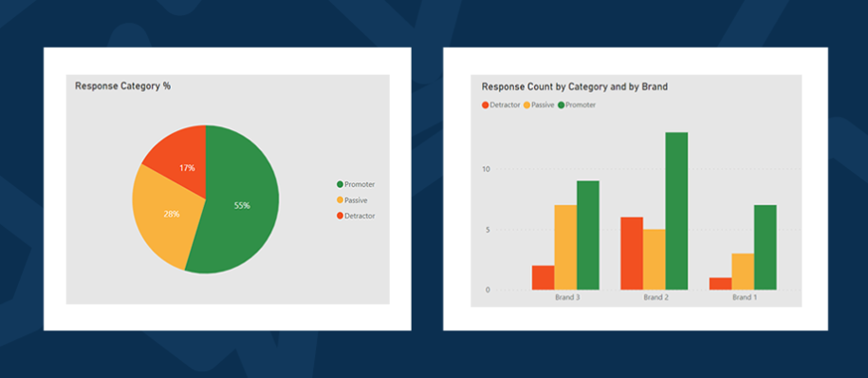Click the Promoter legend dot in pie chart
Screen dimensions: 868x378
click(x=340, y=184)
